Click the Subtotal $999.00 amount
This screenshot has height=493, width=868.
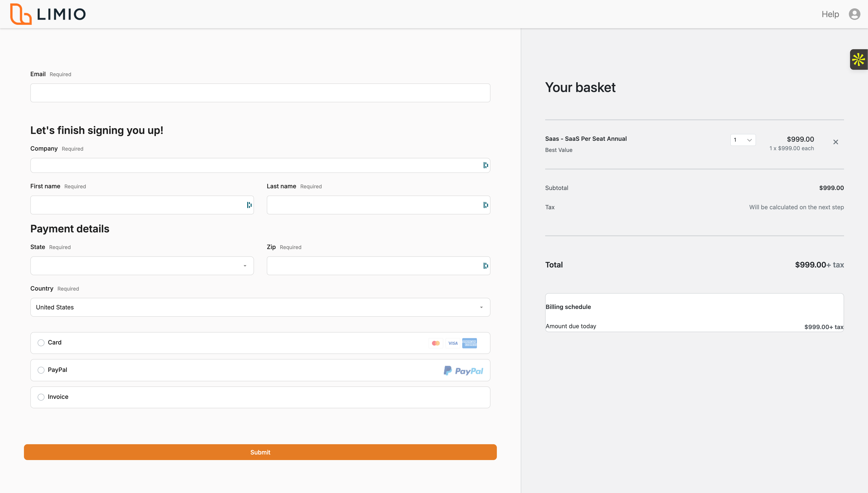[x=831, y=188]
